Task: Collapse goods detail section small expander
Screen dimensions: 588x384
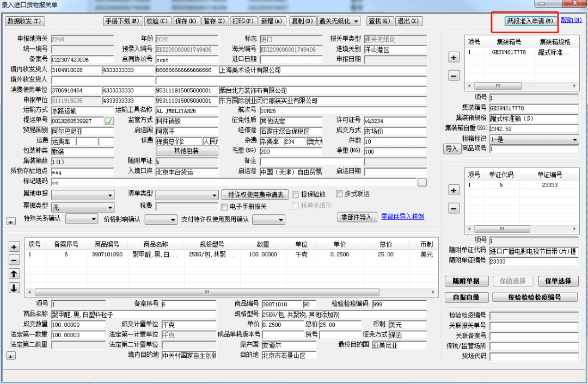Action: pos(11,356)
